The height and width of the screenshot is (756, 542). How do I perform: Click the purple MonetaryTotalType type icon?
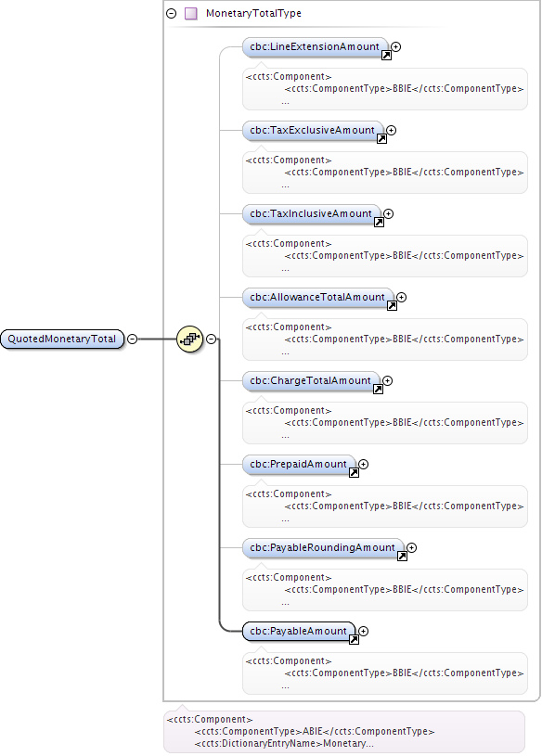(x=191, y=14)
